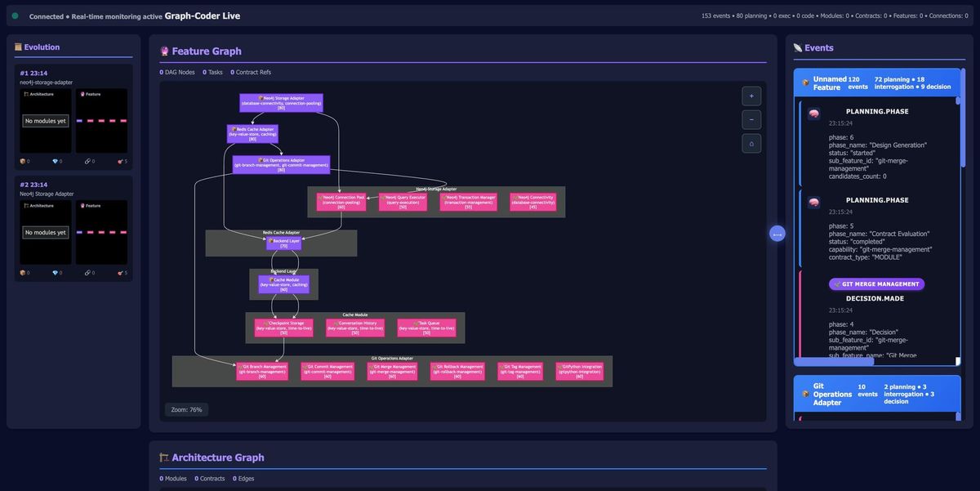Click the Architecture Graph crane icon

point(164,458)
